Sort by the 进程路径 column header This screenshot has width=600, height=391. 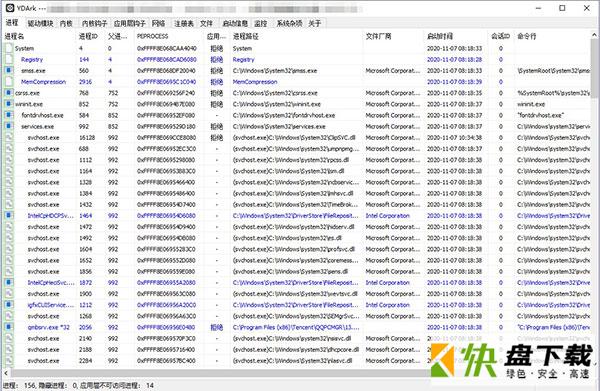pyautogui.click(x=246, y=36)
